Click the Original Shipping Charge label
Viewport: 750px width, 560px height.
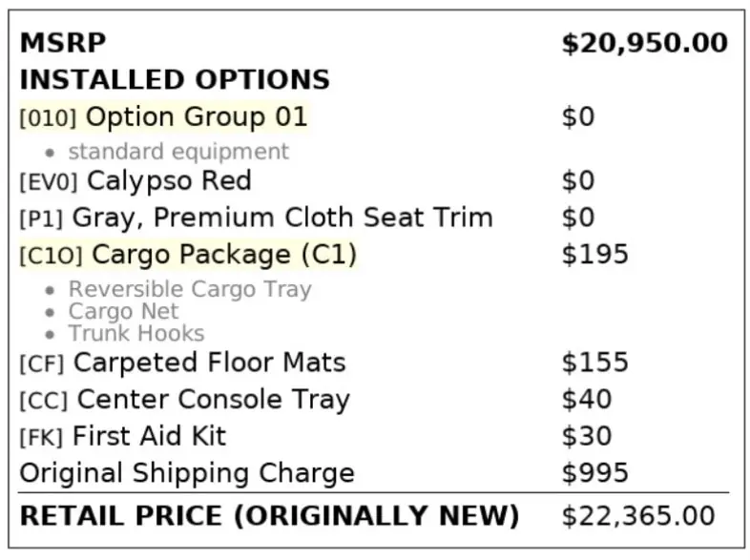(x=187, y=473)
